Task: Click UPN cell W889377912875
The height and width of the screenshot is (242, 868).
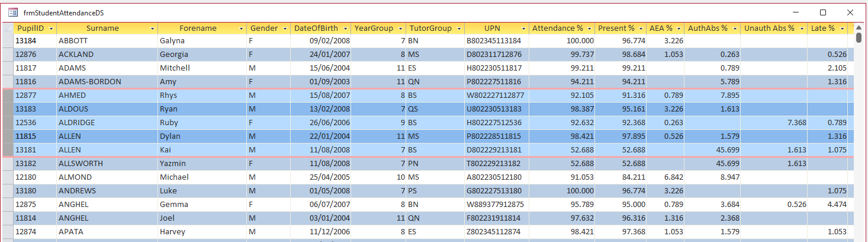Action: 497,205
